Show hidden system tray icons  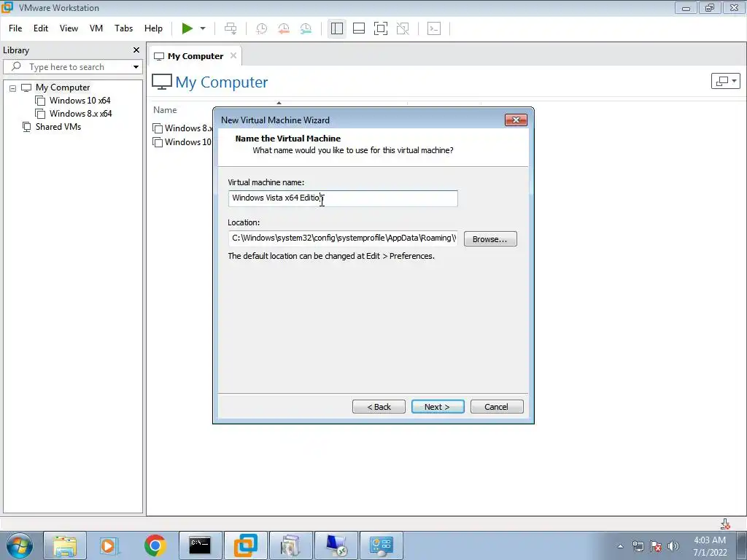pos(620,546)
